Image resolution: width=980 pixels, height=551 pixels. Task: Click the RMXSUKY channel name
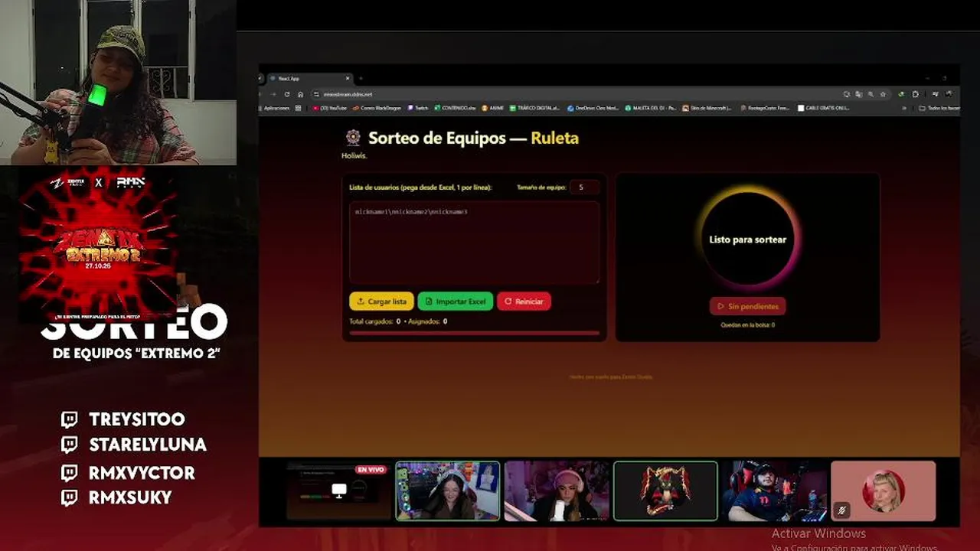[130, 497]
